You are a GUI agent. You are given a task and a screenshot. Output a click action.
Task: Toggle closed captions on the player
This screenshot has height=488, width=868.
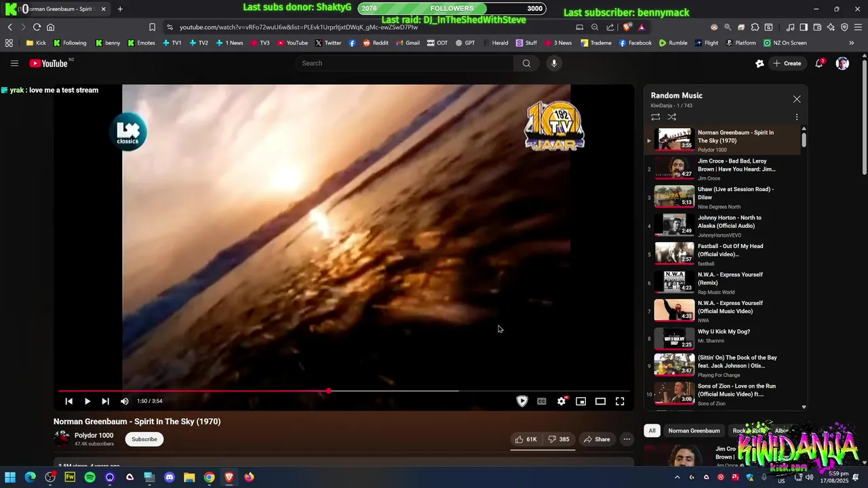pos(542,401)
